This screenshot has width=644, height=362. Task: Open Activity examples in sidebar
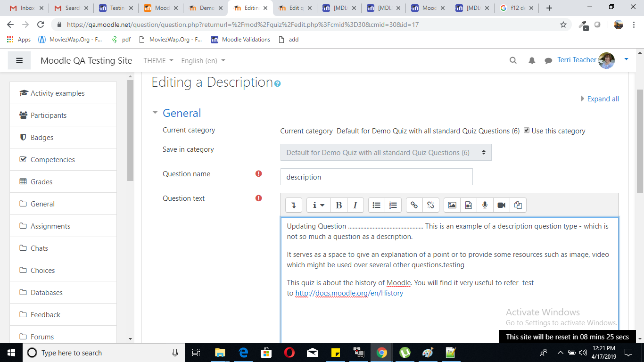point(63,93)
